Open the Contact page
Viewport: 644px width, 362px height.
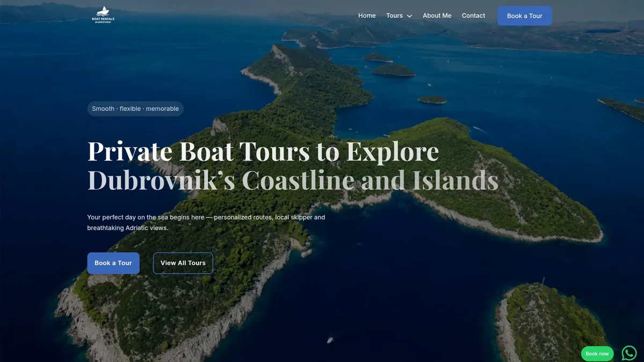coord(473,16)
